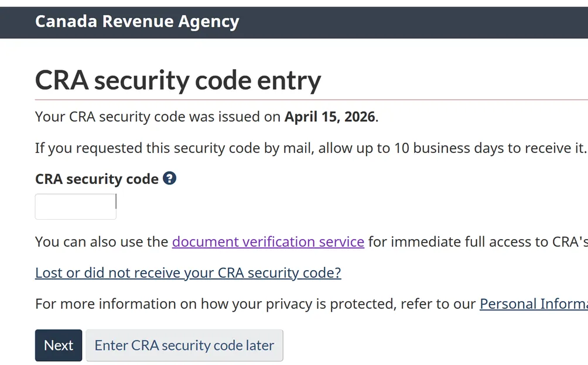Click the "You can also use the" text
588x365 pixels.
click(x=101, y=241)
